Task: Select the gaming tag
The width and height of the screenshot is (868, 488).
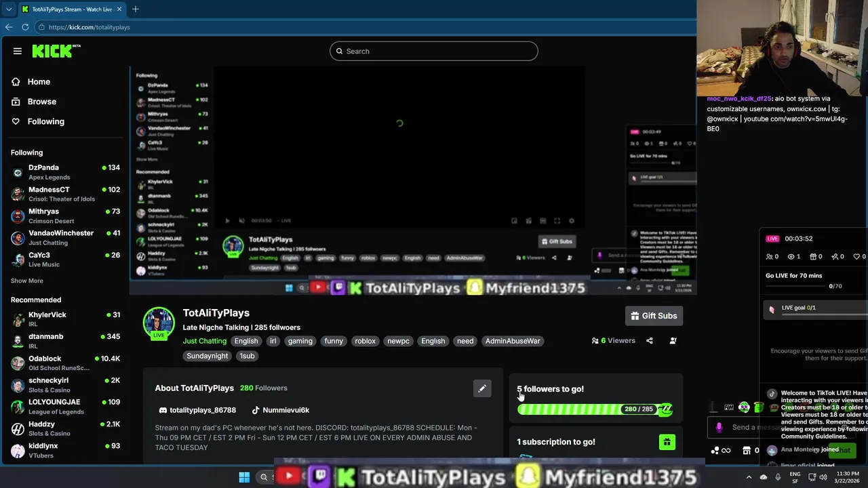Action: pyautogui.click(x=300, y=341)
